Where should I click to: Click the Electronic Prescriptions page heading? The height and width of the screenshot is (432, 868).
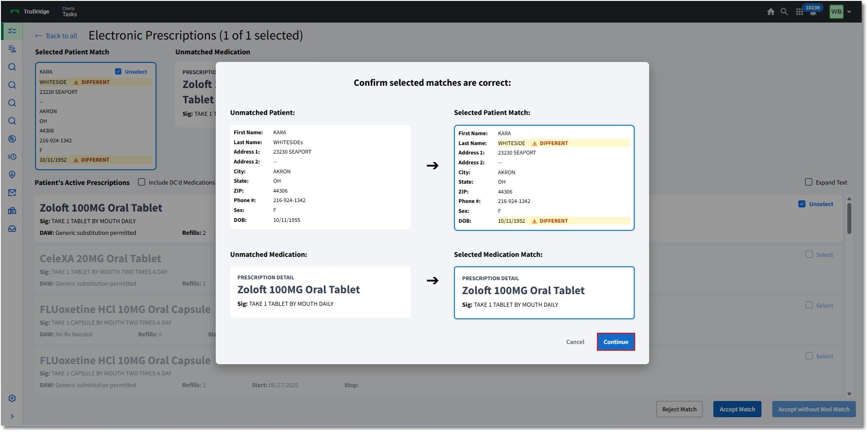196,35
